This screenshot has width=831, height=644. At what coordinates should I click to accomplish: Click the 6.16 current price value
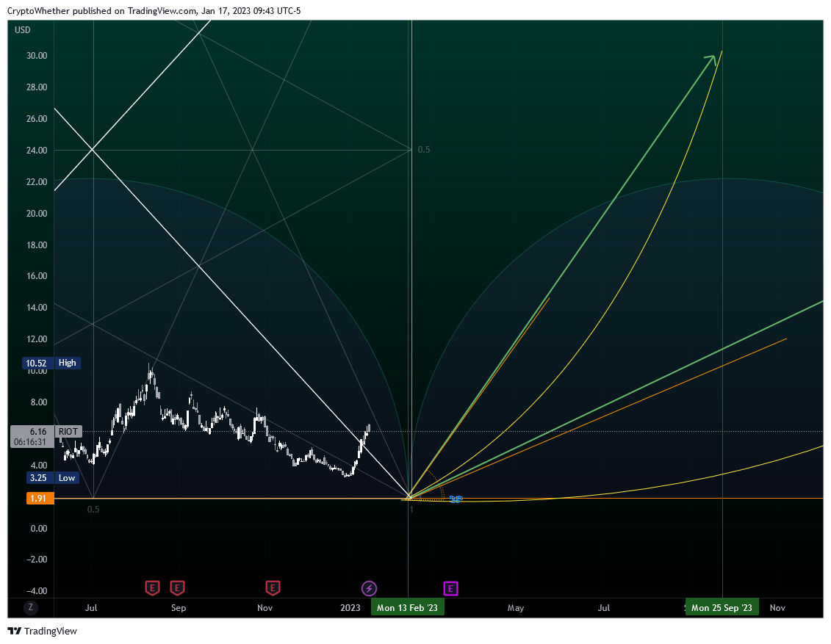[x=38, y=432]
